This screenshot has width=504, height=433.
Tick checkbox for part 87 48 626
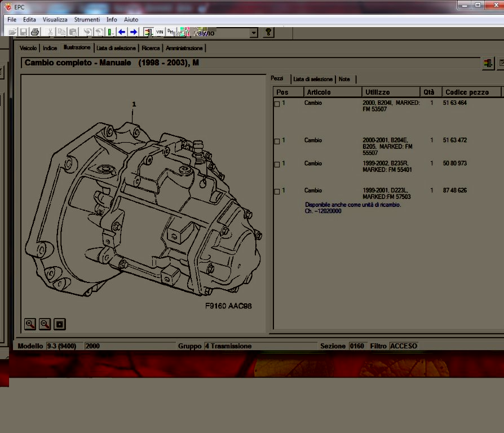click(x=277, y=191)
